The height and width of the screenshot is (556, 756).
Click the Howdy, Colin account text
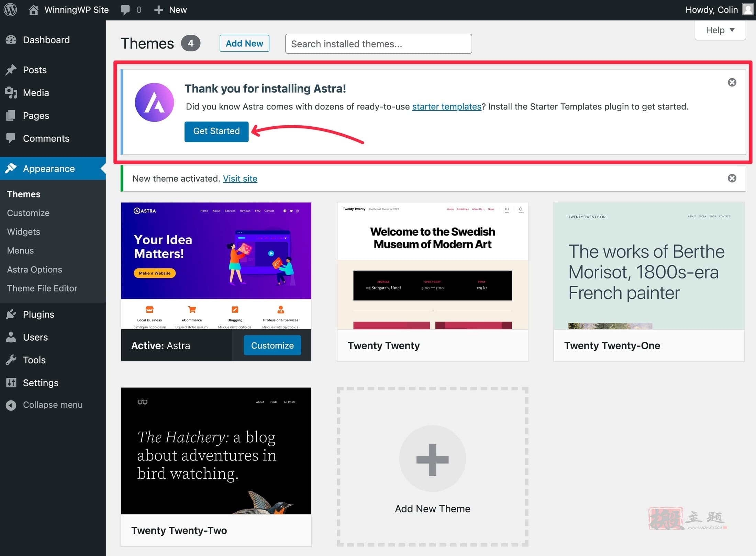[x=712, y=10]
